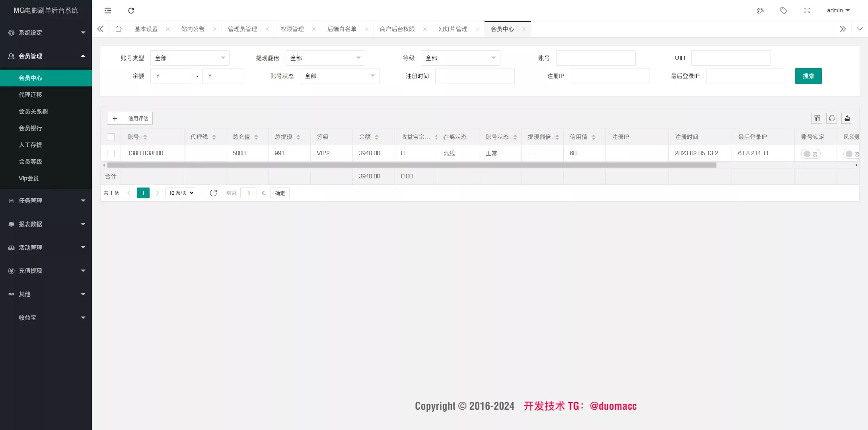Tick the select-all checkbox in table header
Screen dimensions: 868x430
pos(111,137)
